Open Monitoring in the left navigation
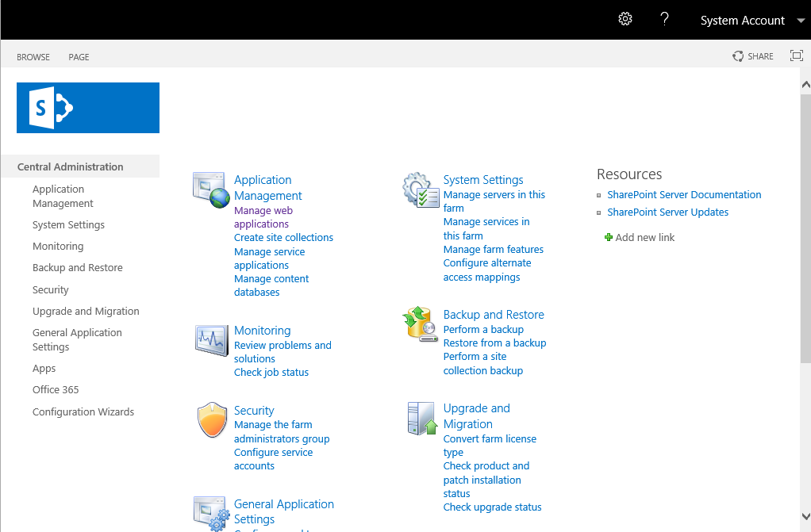The height and width of the screenshot is (532, 811). point(58,246)
